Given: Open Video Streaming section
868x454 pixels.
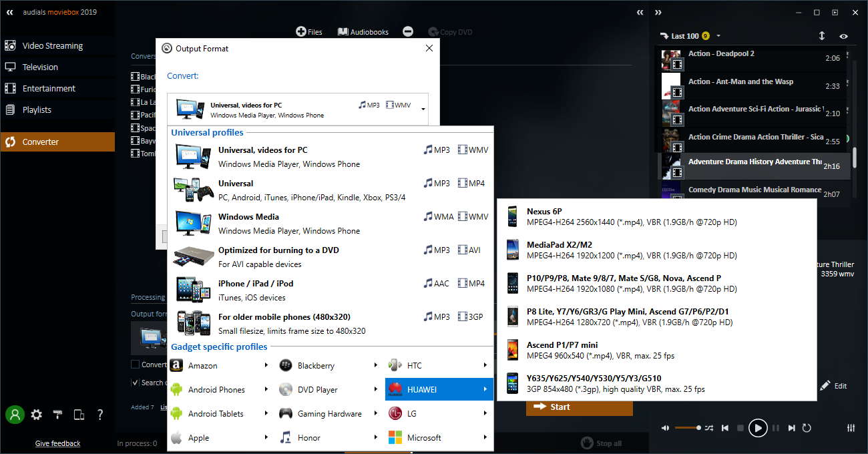Looking at the screenshot, I should (x=57, y=46).
